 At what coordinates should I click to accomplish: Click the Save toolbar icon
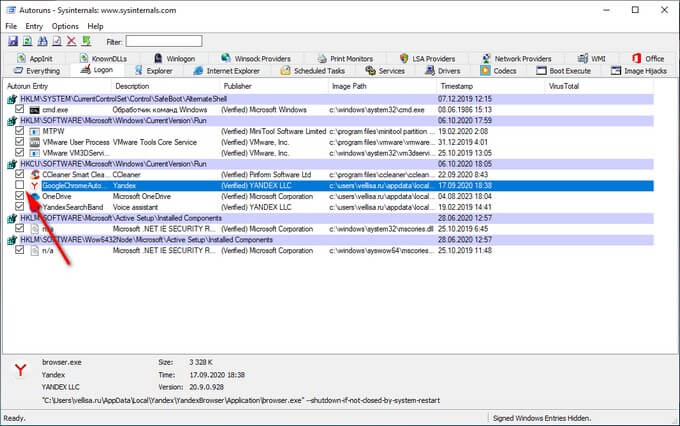[13, 41]
